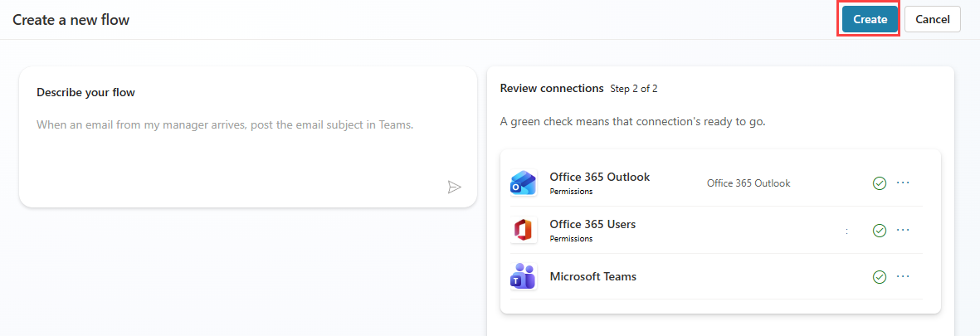This screenshot has height=336, width=980.
Task: Click the Create a new flow title
Action: [x=71, y=19]
